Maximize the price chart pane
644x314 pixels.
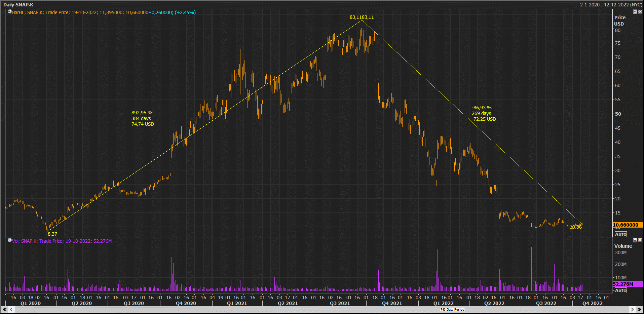coord(635,11)
